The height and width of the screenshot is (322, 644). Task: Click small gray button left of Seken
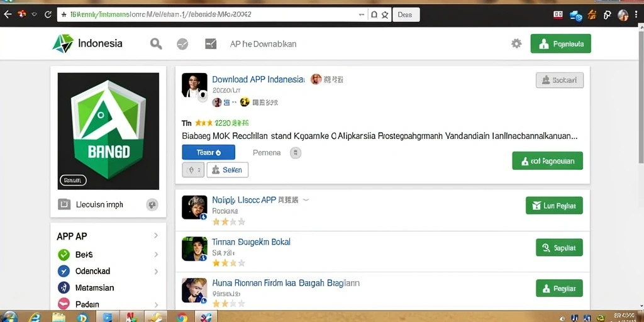pos(193,170)
